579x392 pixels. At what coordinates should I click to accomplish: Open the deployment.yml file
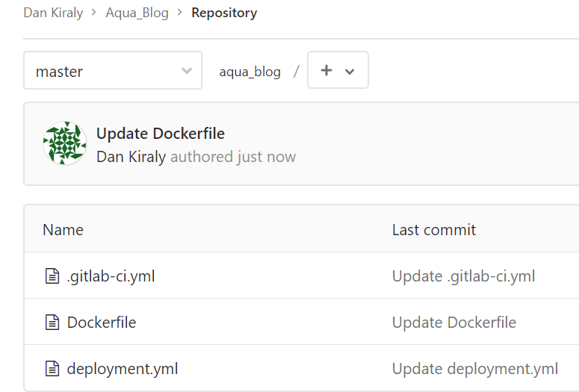click(x=123, y=368)
